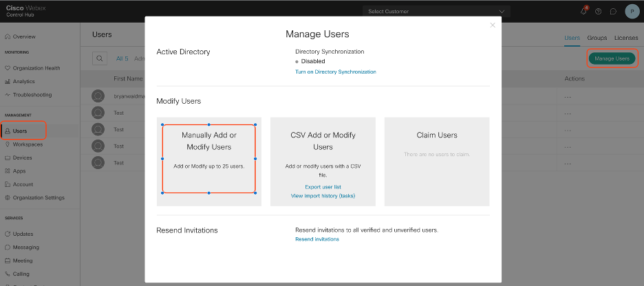Open Devices in the sidebar
This screenshot has height=286, width=644.
22,157
